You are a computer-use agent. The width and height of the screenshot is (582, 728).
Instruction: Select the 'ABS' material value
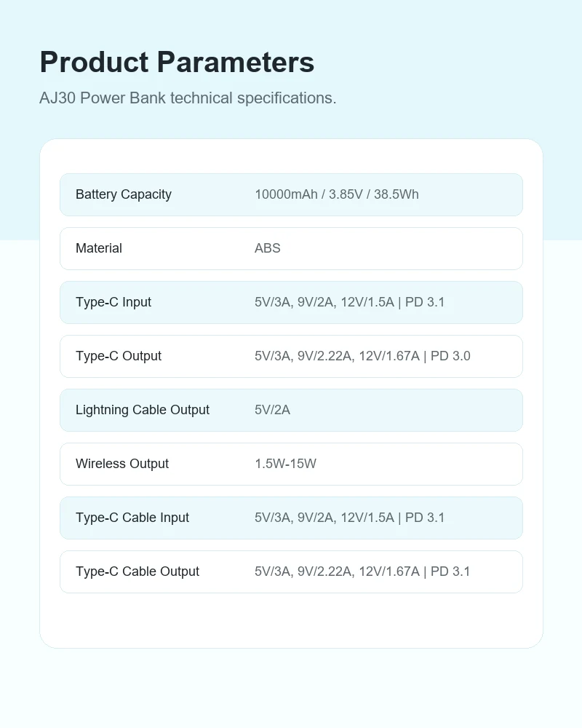(267, 248)
